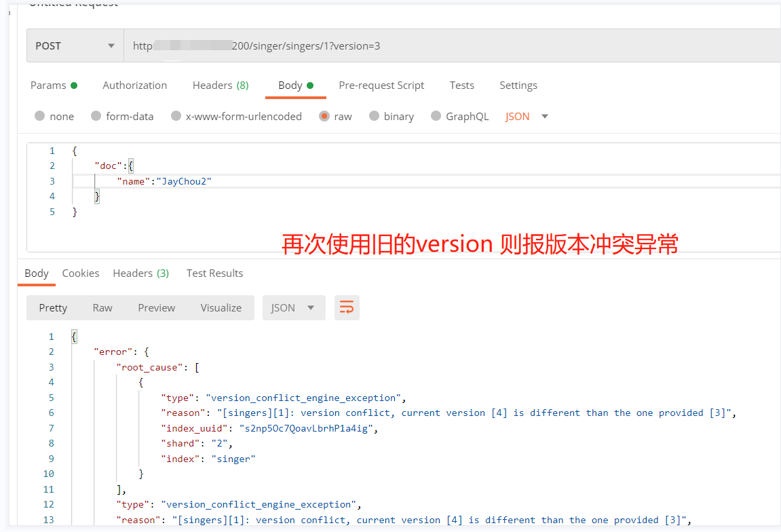The width and height of the screenshot is (781, 532).
Task: Select the raw body type
Action: click(x=335, y=116)
